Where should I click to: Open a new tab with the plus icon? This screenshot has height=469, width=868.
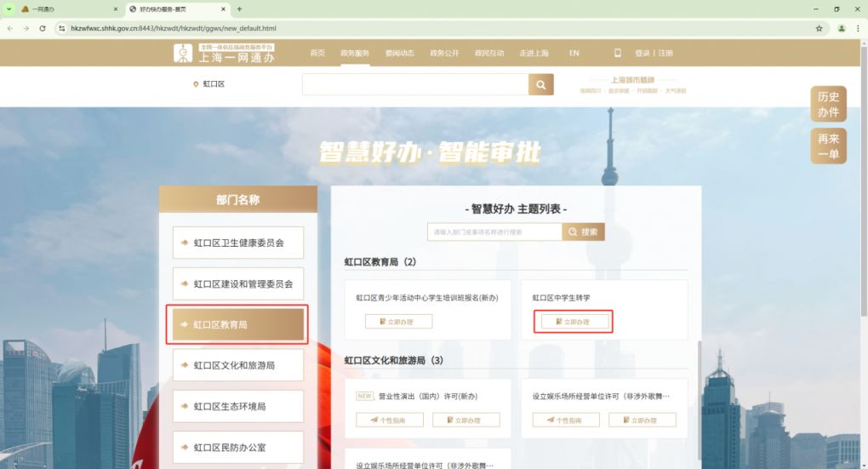[240, 9]
